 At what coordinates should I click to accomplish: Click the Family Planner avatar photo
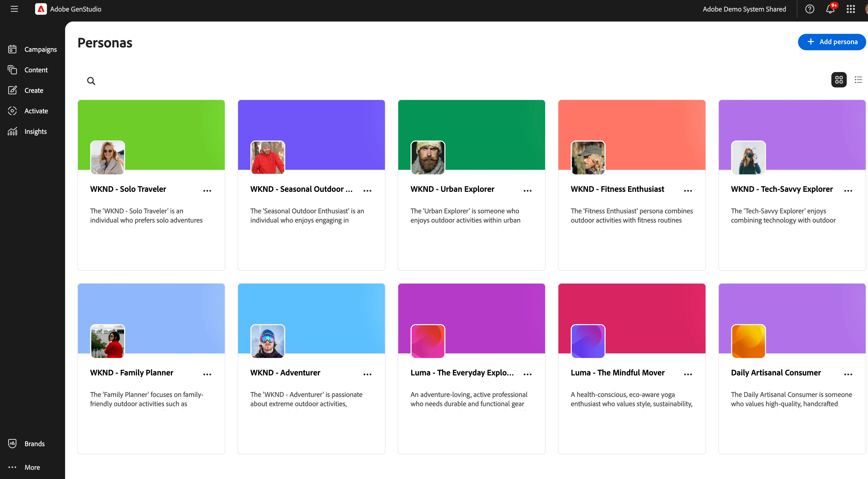pos(107,341)
